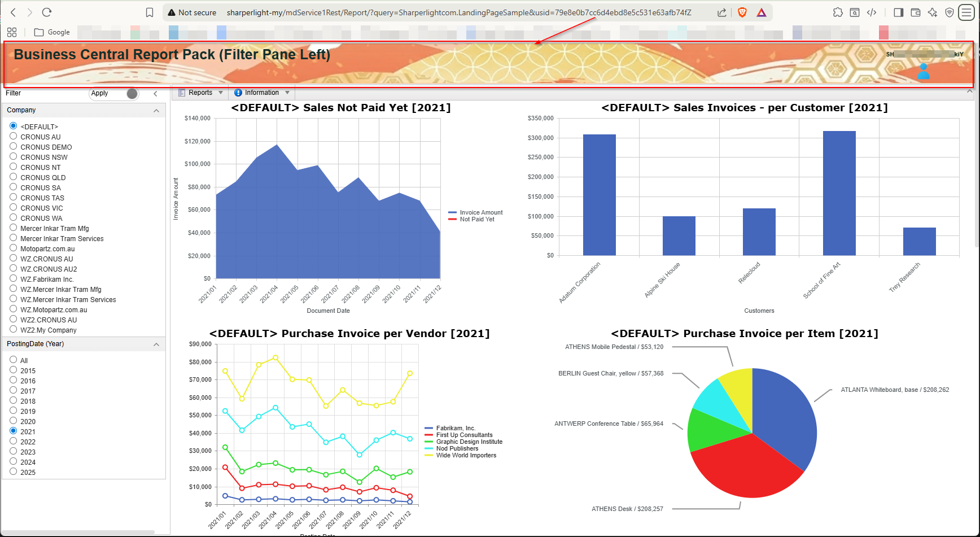The width and height of the screenshot is (980, 537).
Task: Open the Brave VPN shield icon
Action: click(950, 12)
